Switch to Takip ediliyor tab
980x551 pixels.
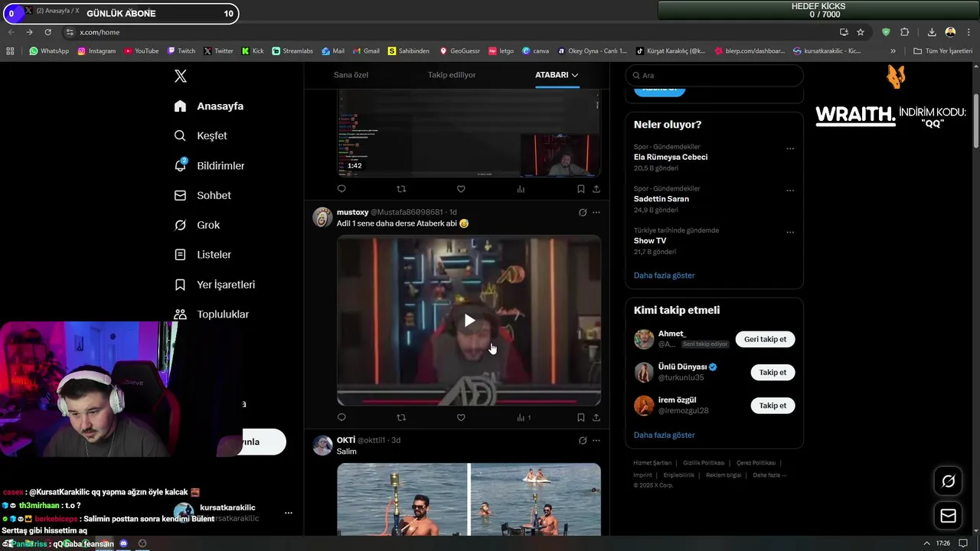(452, 75)
